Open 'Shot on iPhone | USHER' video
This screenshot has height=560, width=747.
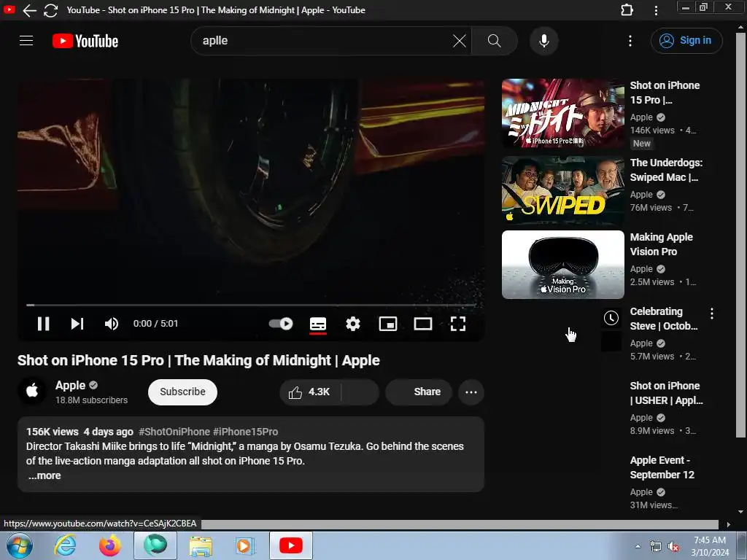point(666,393)
